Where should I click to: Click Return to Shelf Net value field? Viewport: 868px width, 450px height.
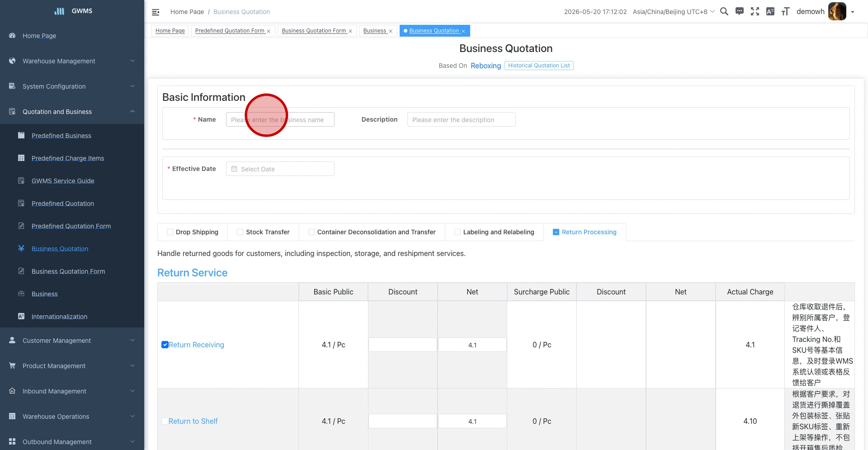[472, 421]
